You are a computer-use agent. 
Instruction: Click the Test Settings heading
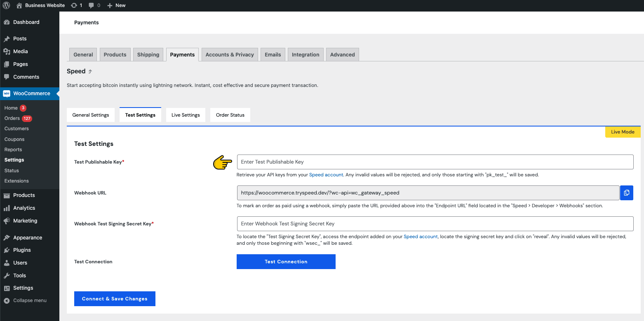pos(94,144)
